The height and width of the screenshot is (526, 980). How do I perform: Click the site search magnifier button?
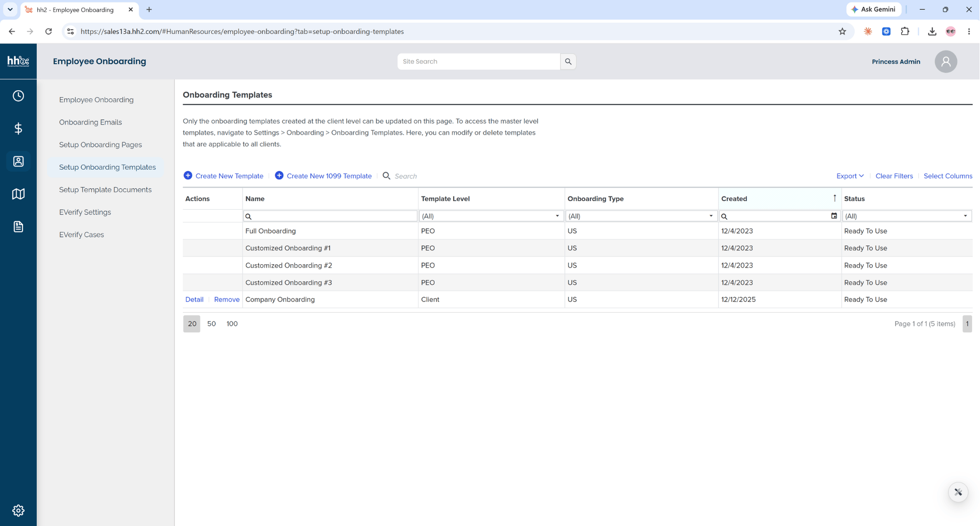[568, 61]
